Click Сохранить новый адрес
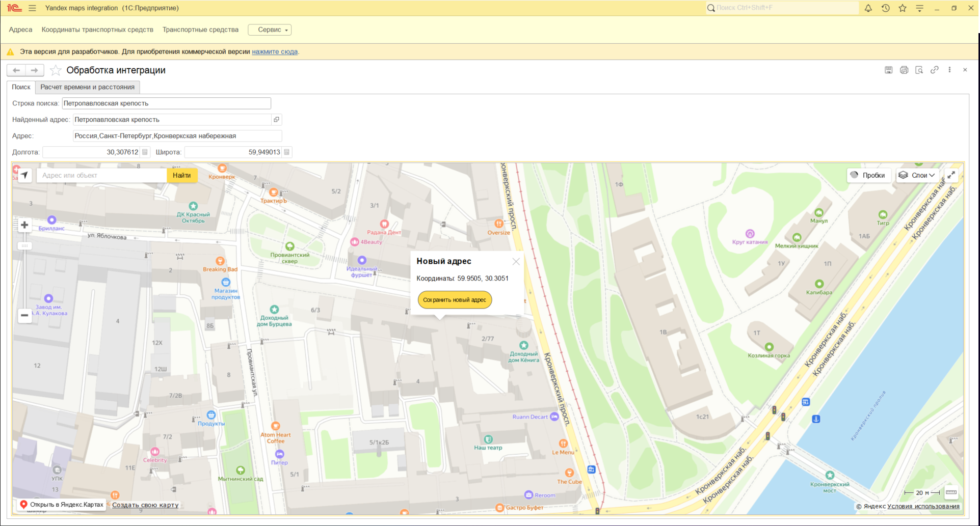Viewport: 980px width, 526px height. click(x=455, y=300)
